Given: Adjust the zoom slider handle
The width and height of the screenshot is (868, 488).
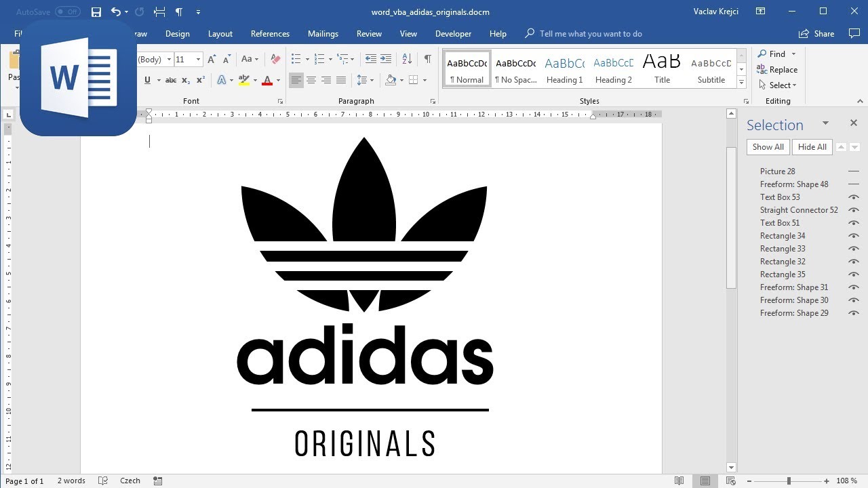Looking at the screenshot, I should tap(789, 481).
